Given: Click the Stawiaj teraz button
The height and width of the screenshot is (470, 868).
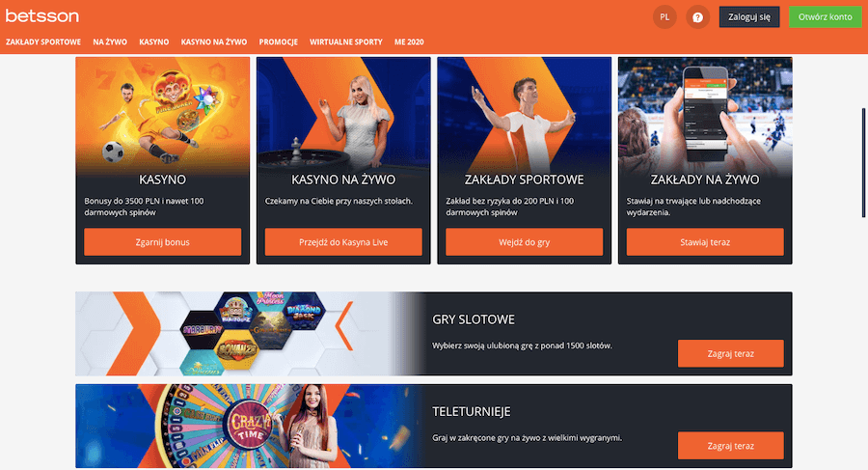Looking at the screenshot, I should point(705,242).
